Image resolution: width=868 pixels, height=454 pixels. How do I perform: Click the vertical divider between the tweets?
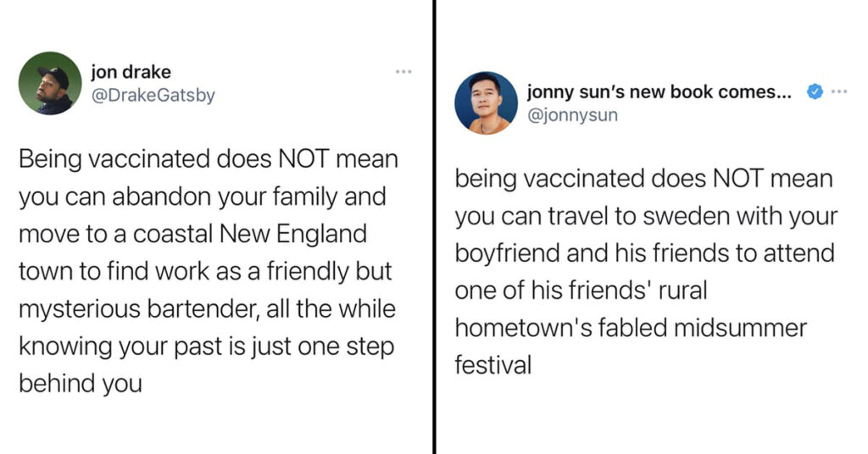[435, 227]
